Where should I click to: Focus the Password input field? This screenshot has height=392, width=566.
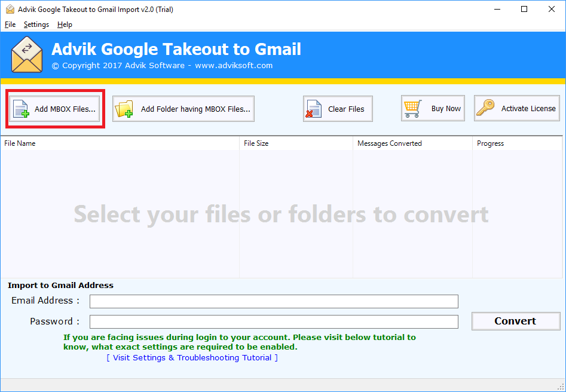(274, 321)
